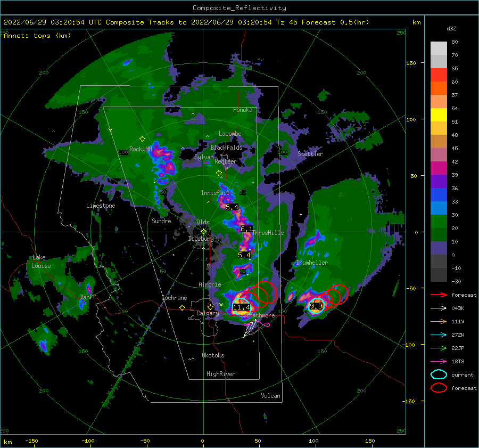Click the dBZ scale heading
The image size is (479, 448).
coord(451,28)
